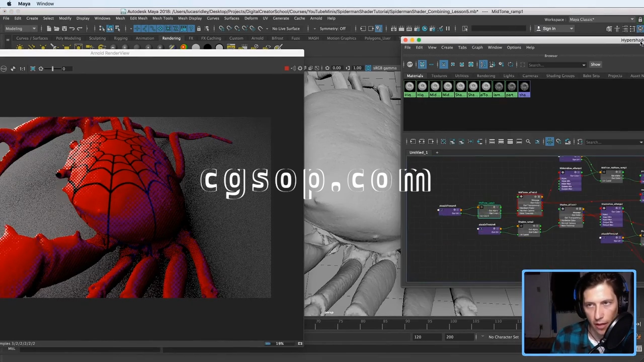644x362 pixels.
Task: Select the Lights tab in Hypershade
Action: point(509,76)
